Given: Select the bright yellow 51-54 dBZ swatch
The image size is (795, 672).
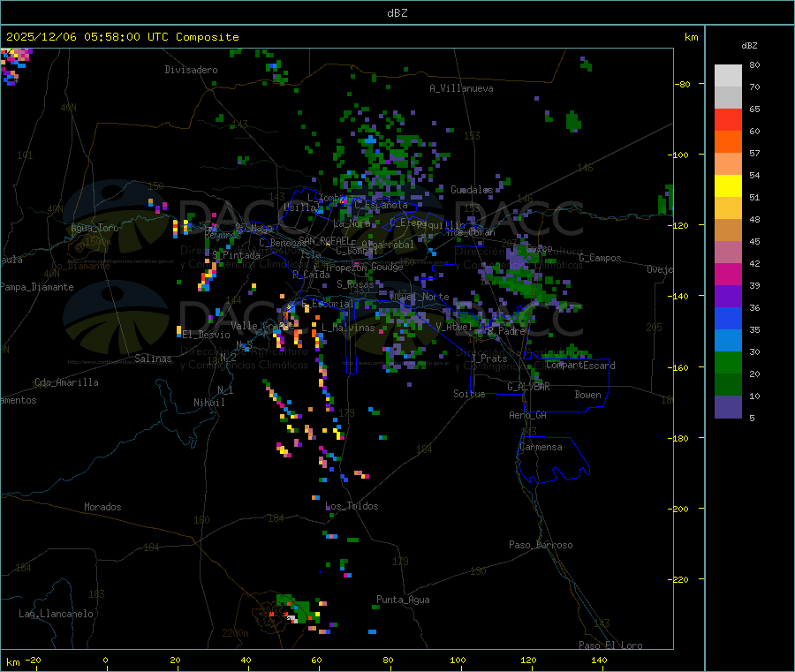Looking at the screenshot, I should click(728, 186).
